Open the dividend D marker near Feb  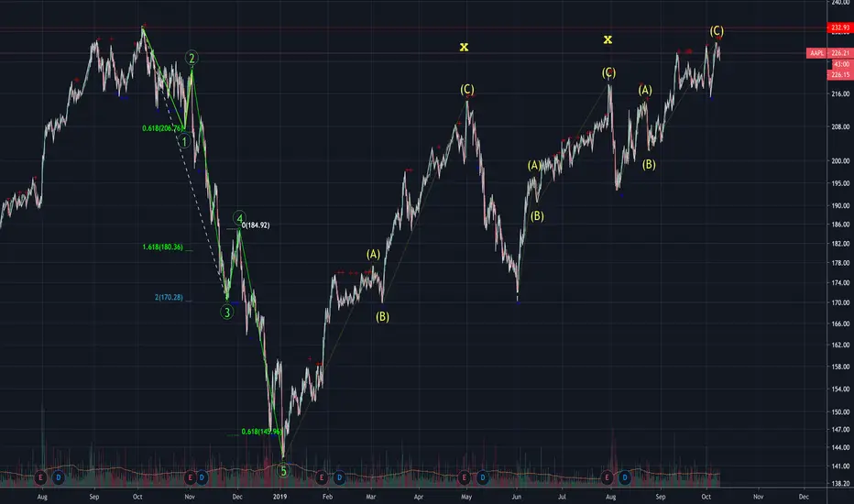point(339,477)
